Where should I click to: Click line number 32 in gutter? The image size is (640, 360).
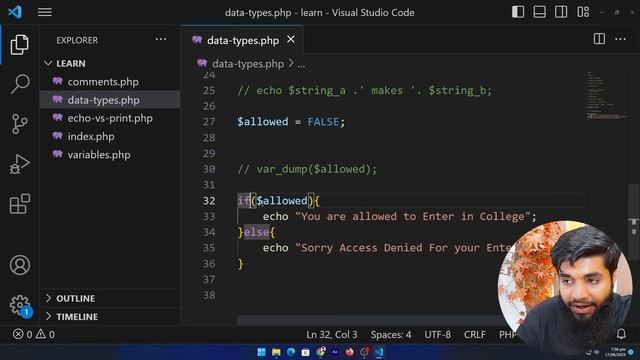tap(209, 200)
